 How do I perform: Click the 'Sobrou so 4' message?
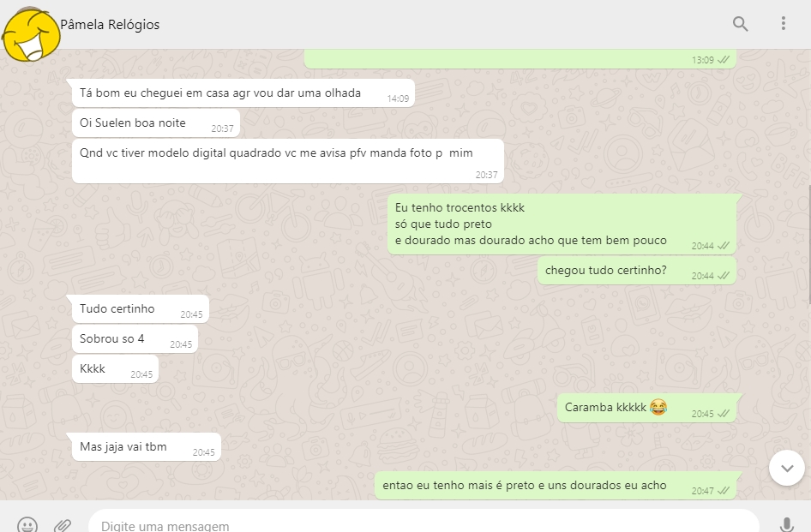135,339
